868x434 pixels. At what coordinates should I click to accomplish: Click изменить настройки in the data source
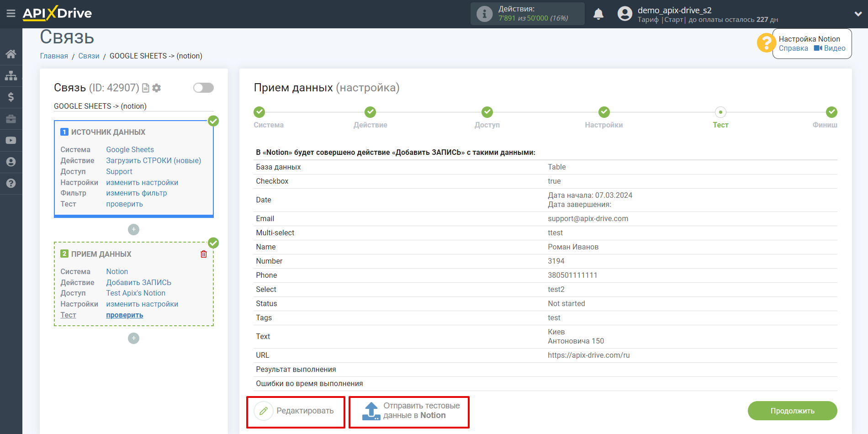(142, 183)
